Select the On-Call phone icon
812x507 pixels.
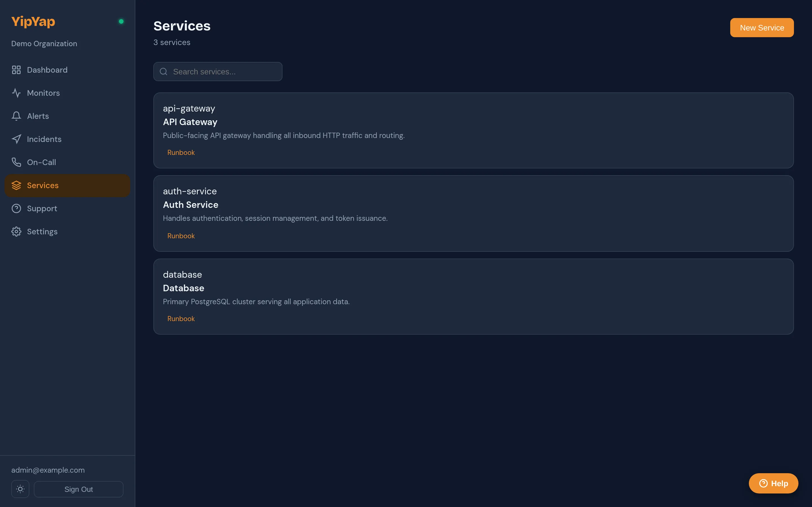[16, 162]
